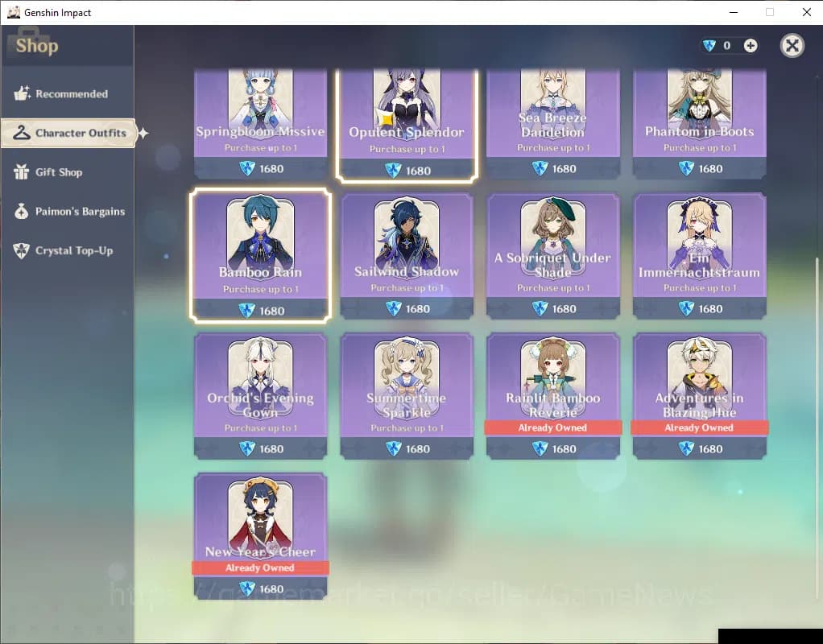Click the clothes hanger icon
823x644 pixels.
point(22,132)
